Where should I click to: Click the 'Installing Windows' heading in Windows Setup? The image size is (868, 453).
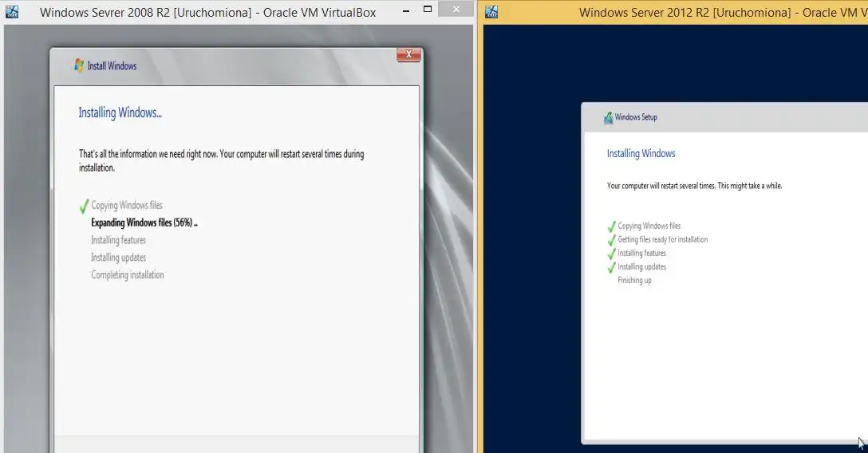pos(641,153)
